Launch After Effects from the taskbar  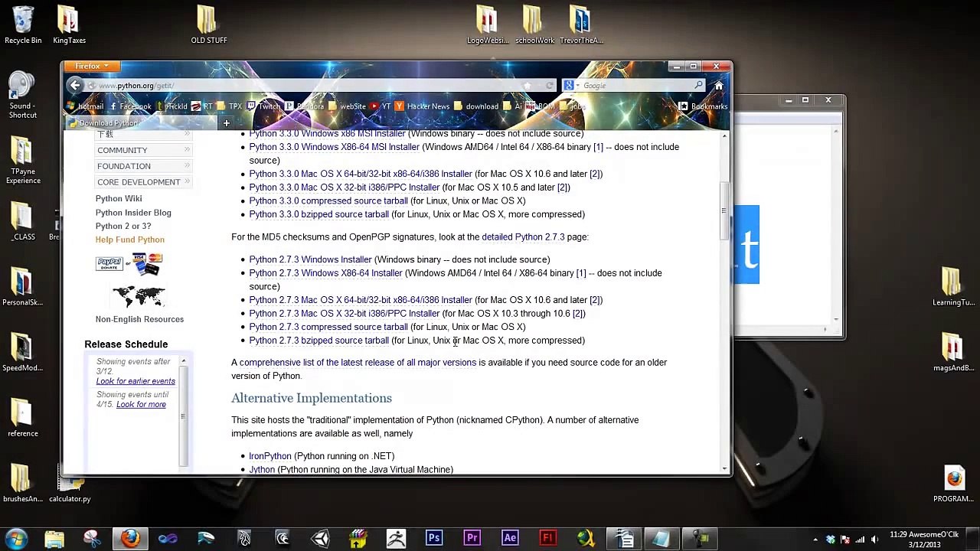coord(510,539)
